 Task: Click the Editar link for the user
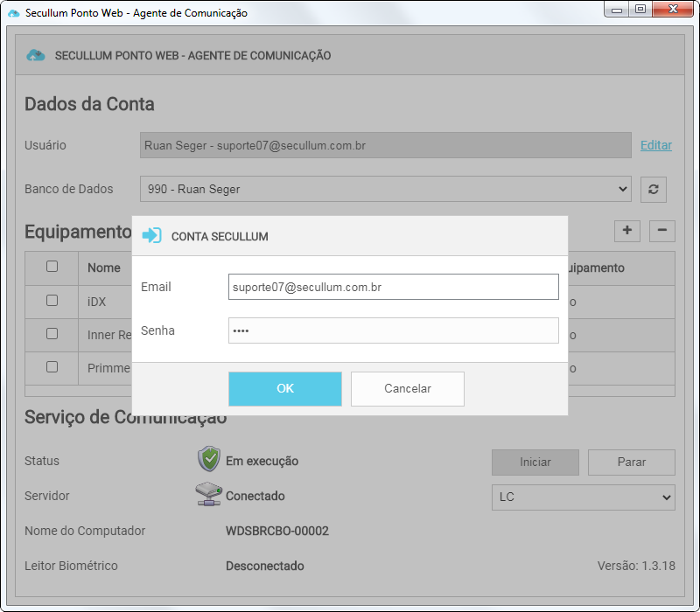(x=655, y=145)
